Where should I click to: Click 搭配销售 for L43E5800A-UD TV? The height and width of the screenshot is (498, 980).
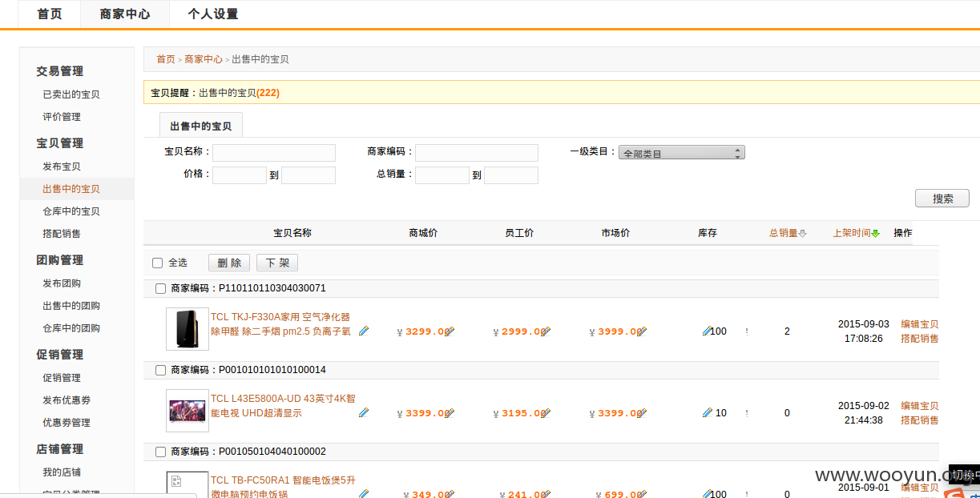[920, 420]
